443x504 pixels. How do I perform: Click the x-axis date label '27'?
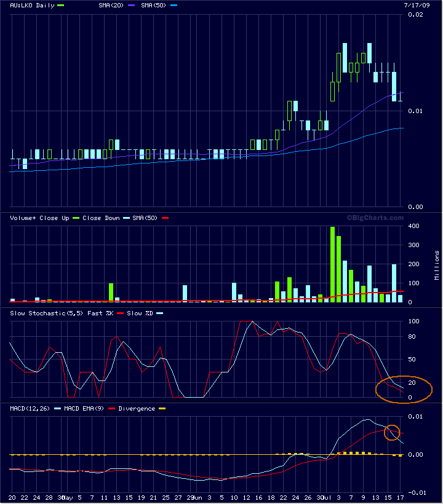[x=178, y=498]
